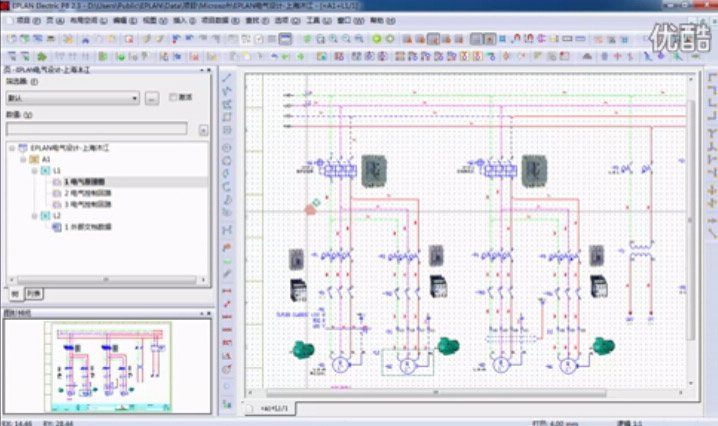Select the =A1+L1/1 page tab

click(x=274, y=408)
